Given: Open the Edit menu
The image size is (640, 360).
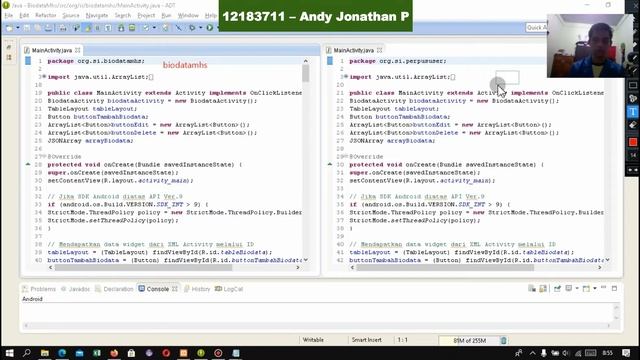Looking at the screenshot, I should (x=24, y=16).
